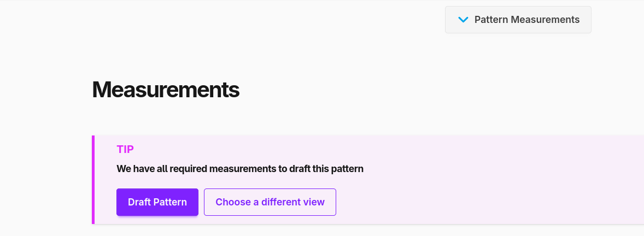This screenshot has height=236, width=644.
Task: Click the word "Pattern" in Draft Pattern
Action: coord(170,202)
